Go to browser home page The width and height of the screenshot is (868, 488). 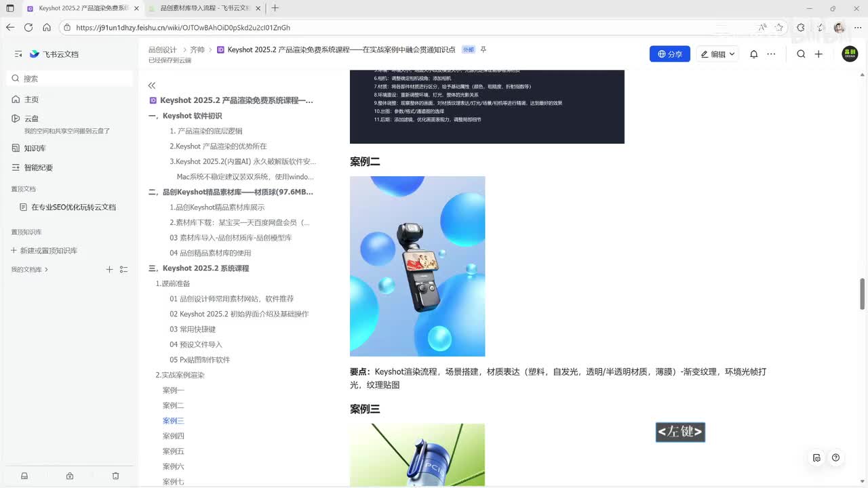(47, 28)
